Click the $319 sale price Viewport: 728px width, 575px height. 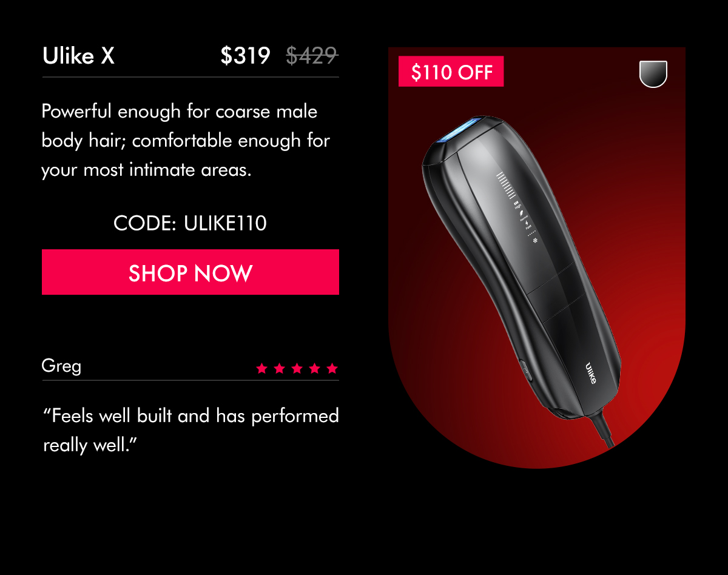pyautogui.click(x=245, y=56)
